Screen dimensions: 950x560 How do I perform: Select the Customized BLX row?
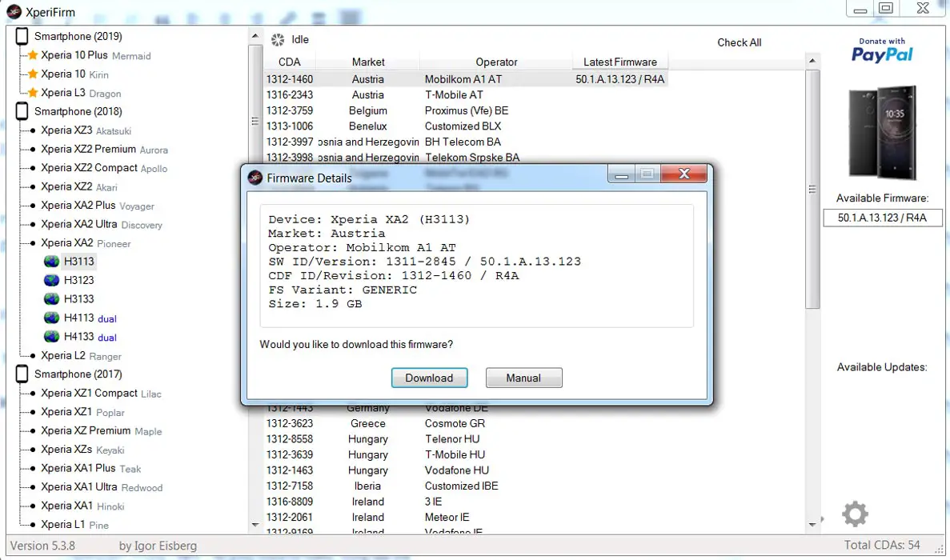(466, 126)
